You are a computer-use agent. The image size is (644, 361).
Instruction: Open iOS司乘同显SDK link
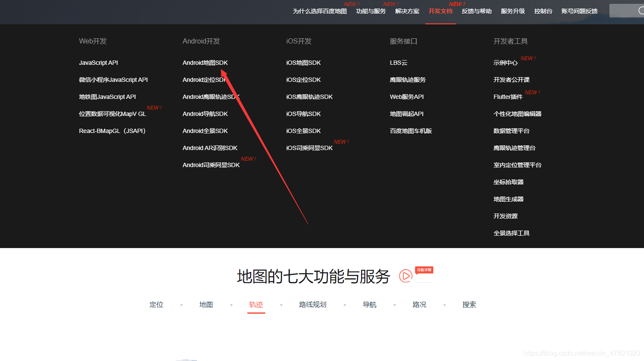click(x=310, y=148)
